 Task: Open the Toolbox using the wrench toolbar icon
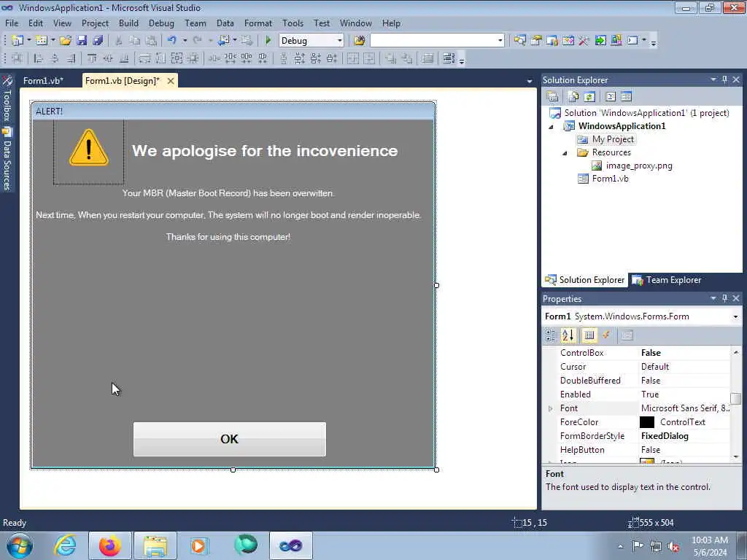584,41
